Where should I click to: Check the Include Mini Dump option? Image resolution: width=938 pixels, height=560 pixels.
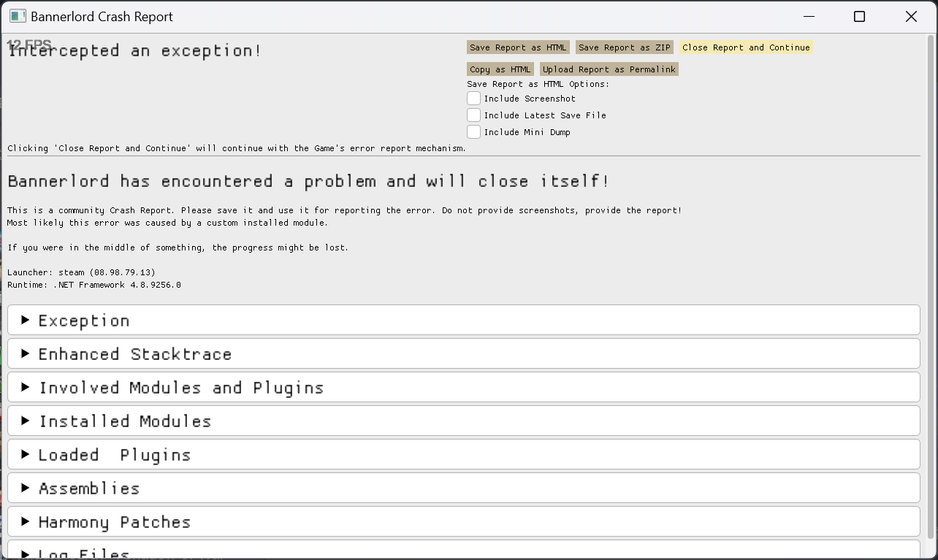pos(474,132)
